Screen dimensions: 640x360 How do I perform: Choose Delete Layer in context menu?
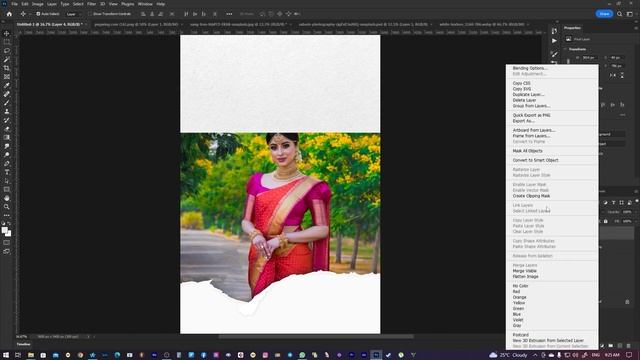(x=524, y=100)
